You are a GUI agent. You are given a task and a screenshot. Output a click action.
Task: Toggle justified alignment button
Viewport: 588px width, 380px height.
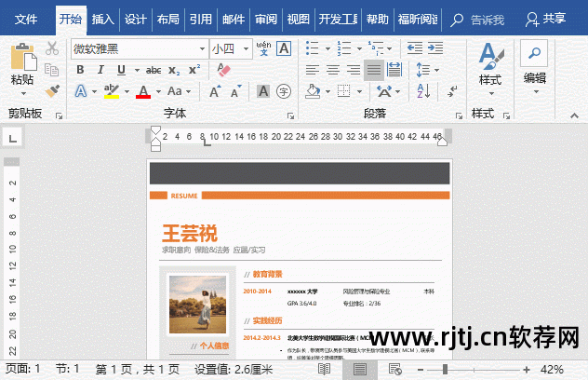pyautogui.click(x=374, y=70)
